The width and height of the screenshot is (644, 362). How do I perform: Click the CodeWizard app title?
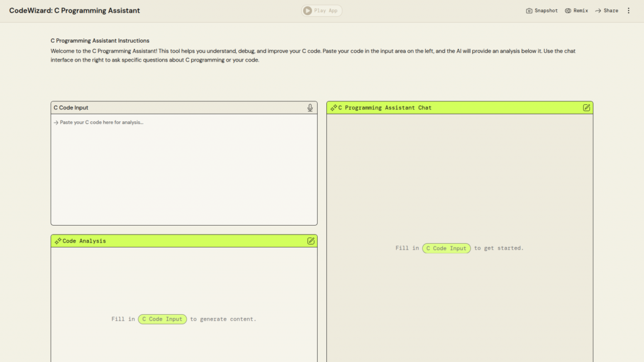click(74, 11)
